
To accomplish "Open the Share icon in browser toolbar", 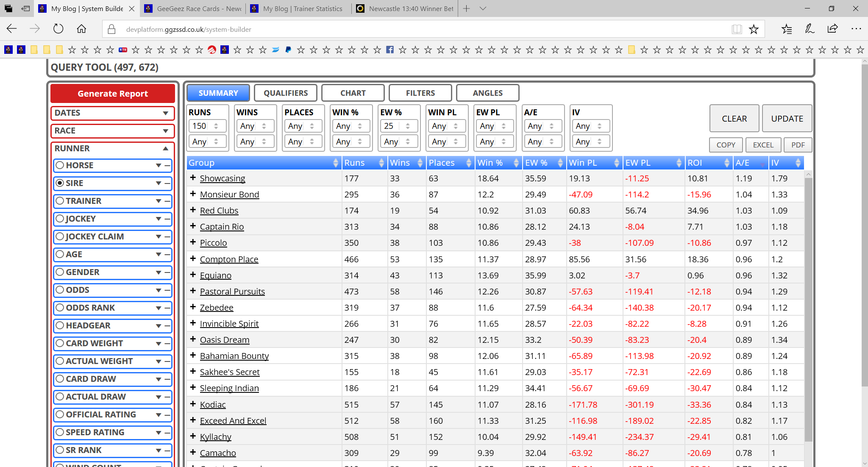I will coord(832,29).
